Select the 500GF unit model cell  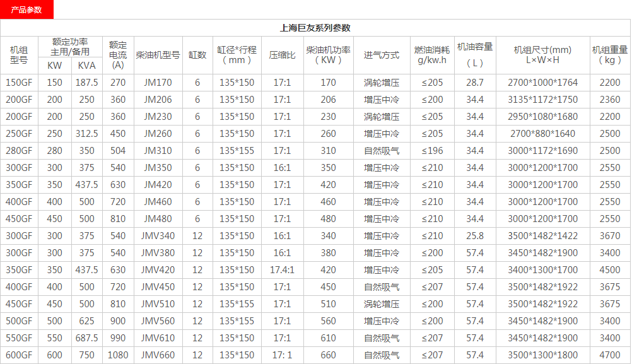(19, 321)
